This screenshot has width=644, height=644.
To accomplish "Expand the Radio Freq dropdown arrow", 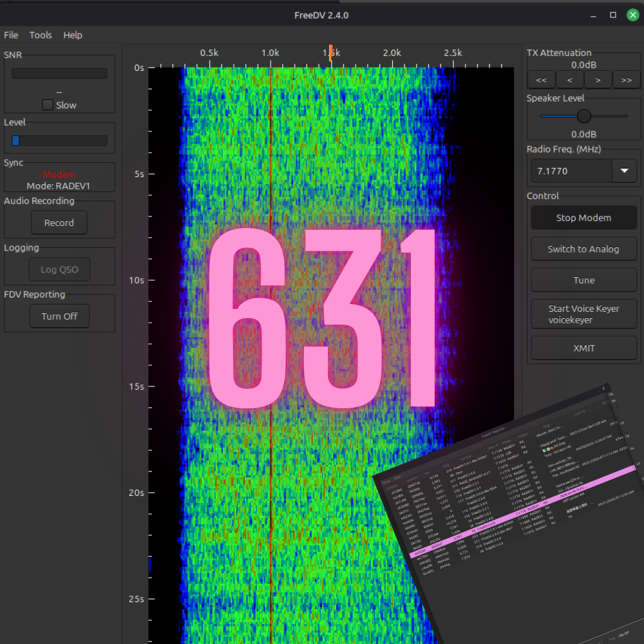I will click(x=624, y=171).
